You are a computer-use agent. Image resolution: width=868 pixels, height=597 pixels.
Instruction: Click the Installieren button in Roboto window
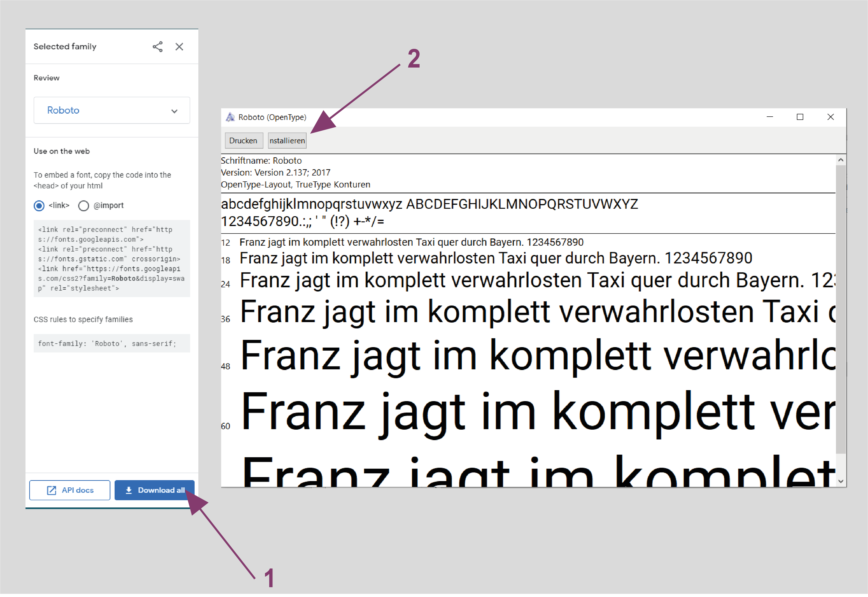tap(287, 141)
